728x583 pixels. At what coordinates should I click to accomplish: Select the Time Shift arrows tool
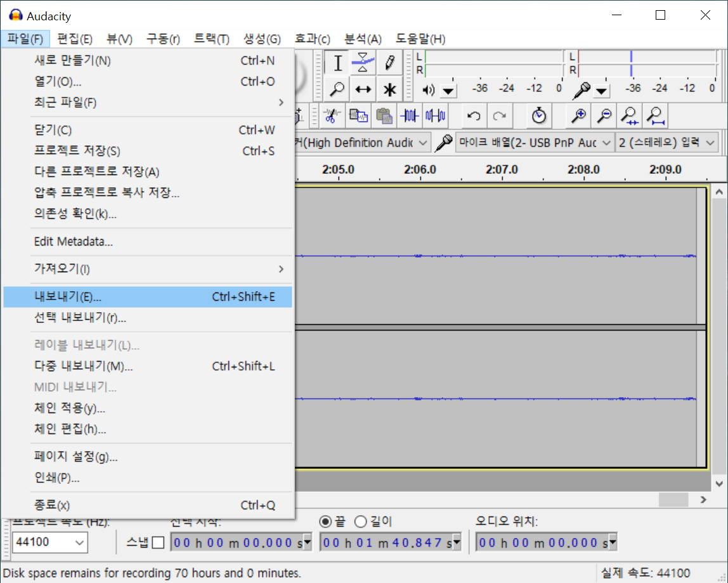(363, 89)
